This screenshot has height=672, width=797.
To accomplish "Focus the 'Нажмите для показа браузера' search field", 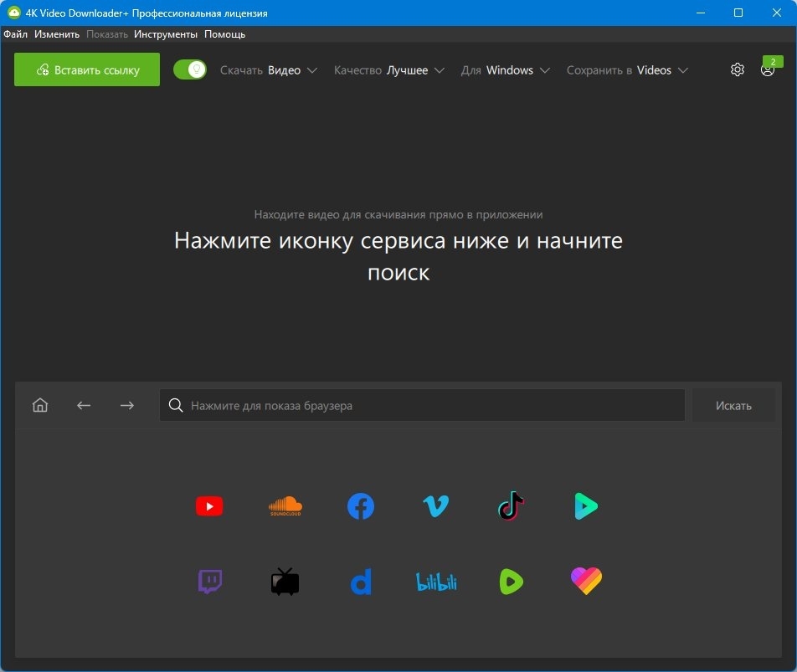I will pyautogui.click(x=422, y=405).
